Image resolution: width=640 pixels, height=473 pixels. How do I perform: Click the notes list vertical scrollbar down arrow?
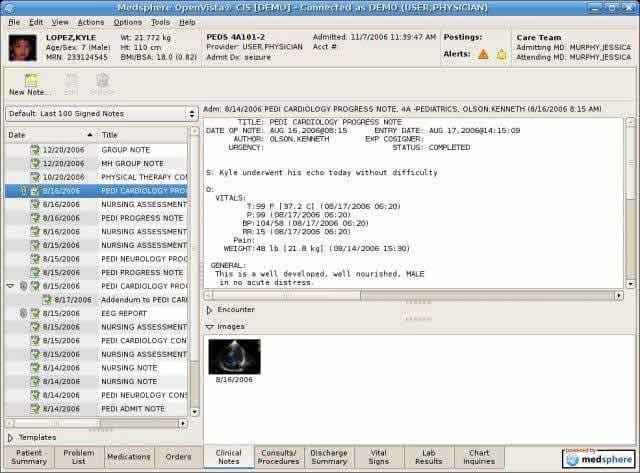[195, 412]
